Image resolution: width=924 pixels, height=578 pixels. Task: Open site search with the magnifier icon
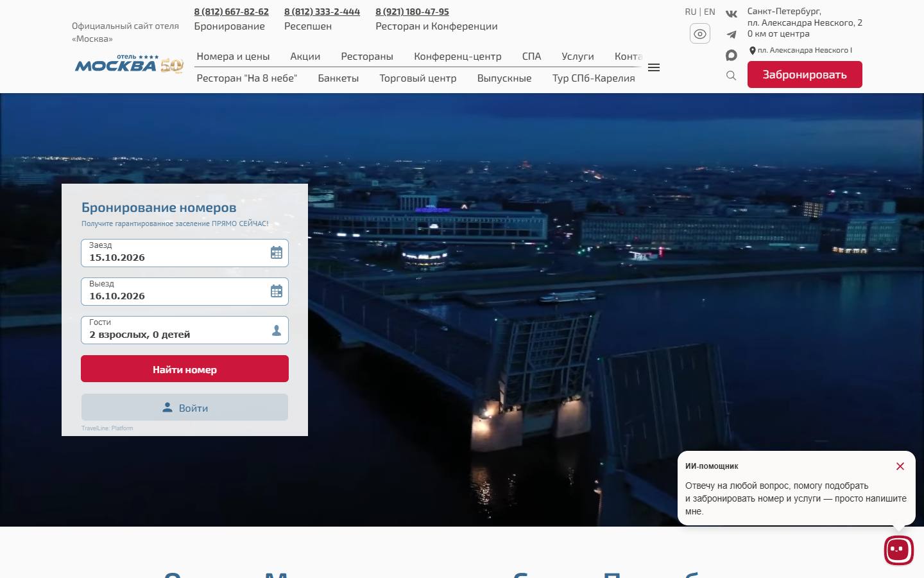[731, 76]
